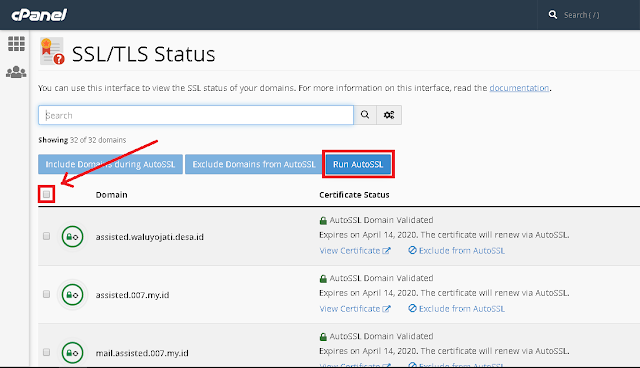Focus the domain search field
Image resolution: width=640 pixels, height=368 pixels.
(196, 115)
